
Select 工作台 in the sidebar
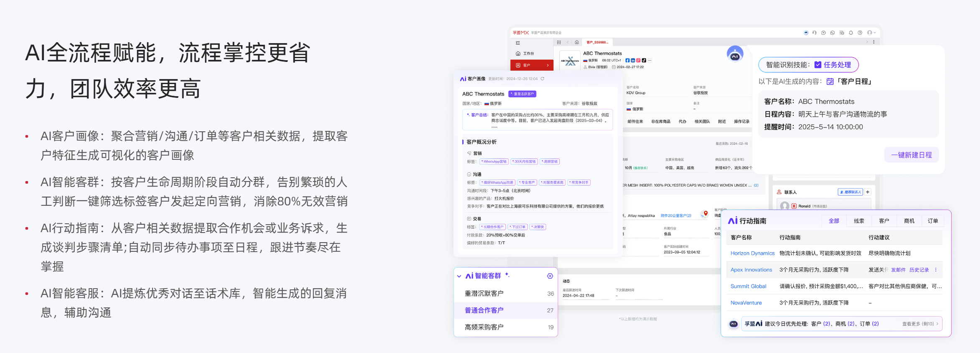click(532, 54)
